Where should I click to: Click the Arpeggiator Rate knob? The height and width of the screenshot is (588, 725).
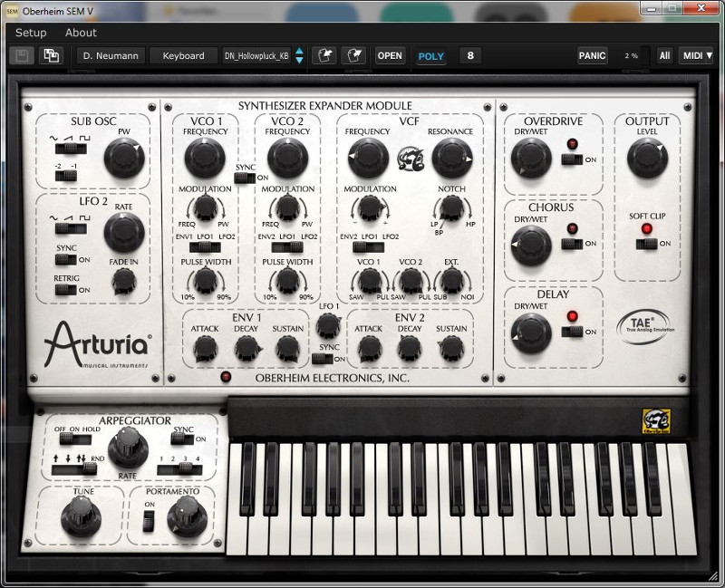point(128,448)
